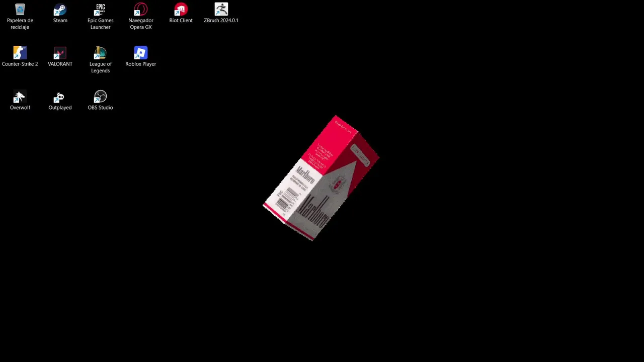Select the Roblox Player icon

(140, 56)
